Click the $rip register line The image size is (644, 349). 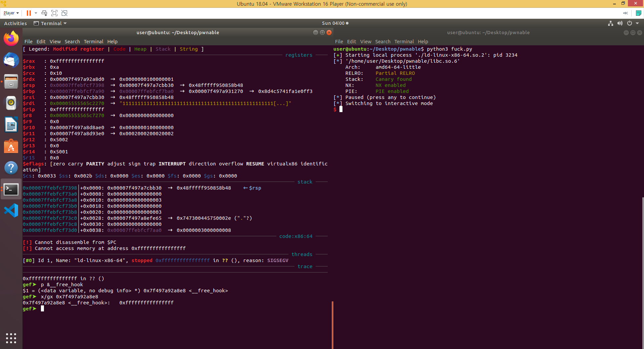tap(64, 109)
